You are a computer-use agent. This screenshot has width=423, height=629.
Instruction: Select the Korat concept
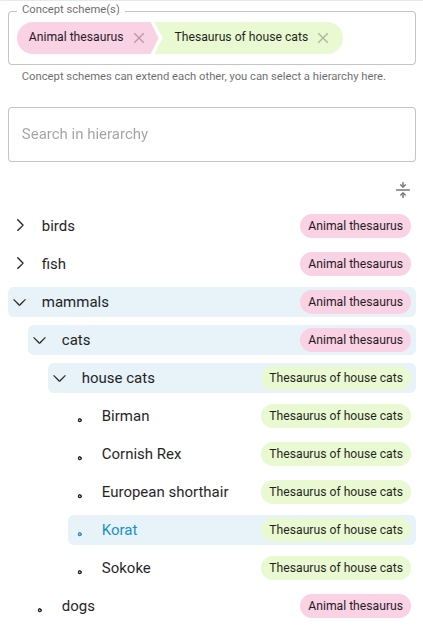click(x=120, y=530)
